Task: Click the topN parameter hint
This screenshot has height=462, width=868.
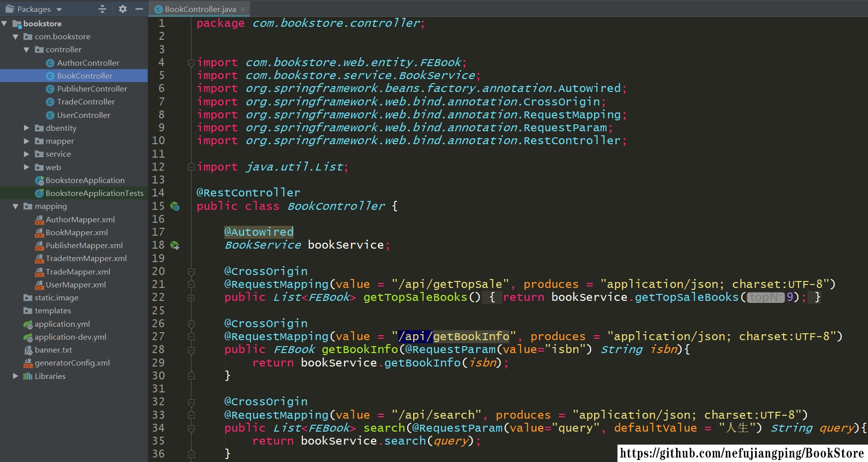Action: (766, 297)
